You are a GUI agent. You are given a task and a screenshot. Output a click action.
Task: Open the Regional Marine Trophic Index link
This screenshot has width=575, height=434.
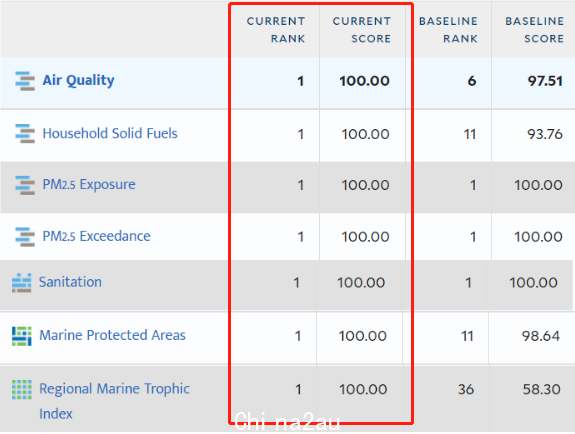click(114, 401)
